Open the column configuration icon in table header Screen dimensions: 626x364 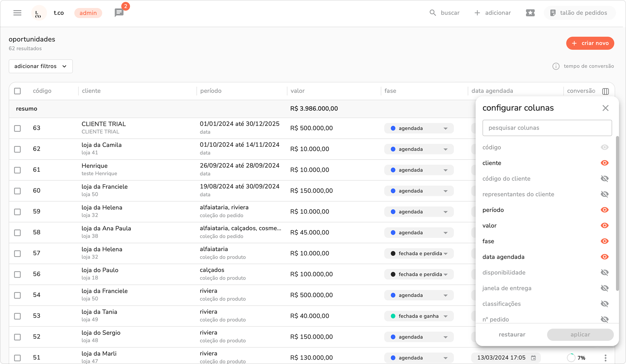(x=606, y=91)
